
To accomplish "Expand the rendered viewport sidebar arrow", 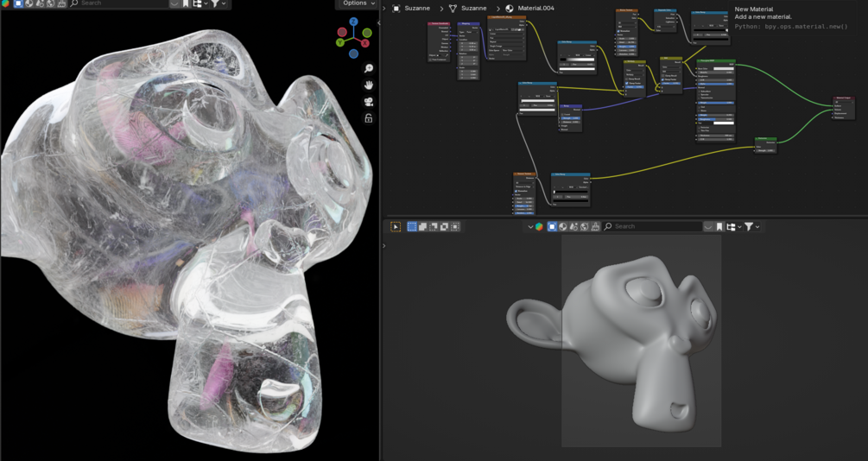I will 378,22.
